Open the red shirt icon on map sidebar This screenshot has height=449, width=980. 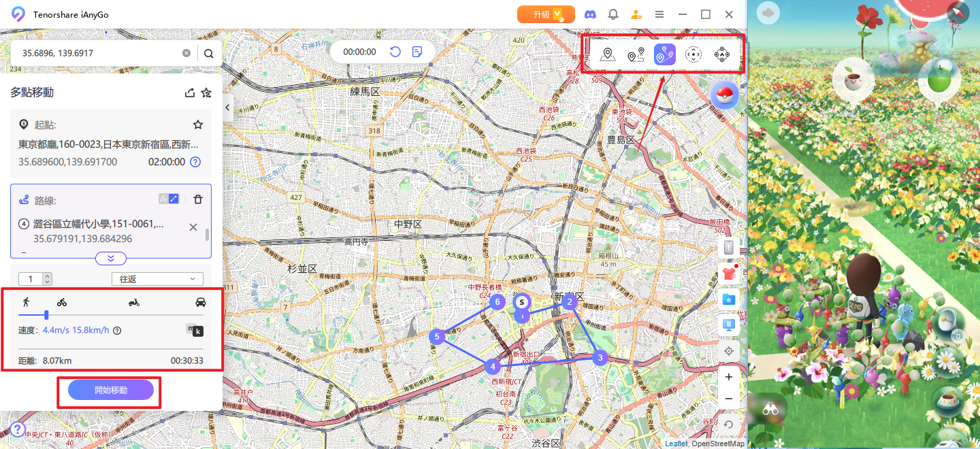pos(729,273)
